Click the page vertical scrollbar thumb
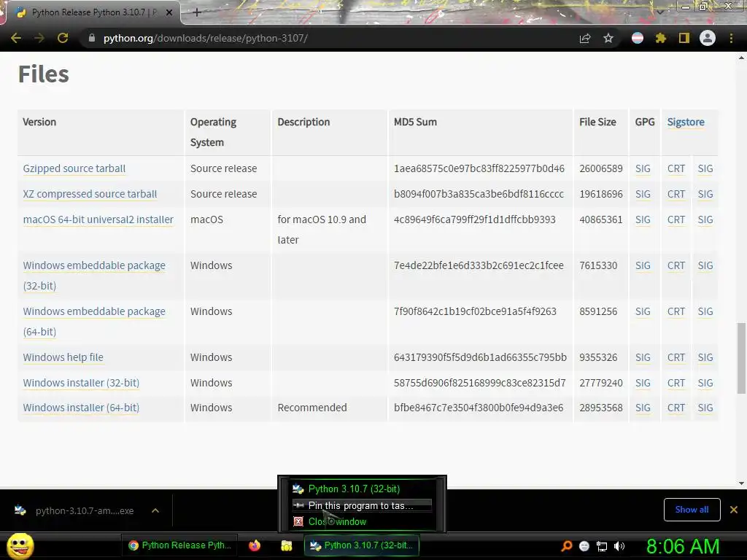The width and height of the screenshot is (747, 560). tap(741, 358)
